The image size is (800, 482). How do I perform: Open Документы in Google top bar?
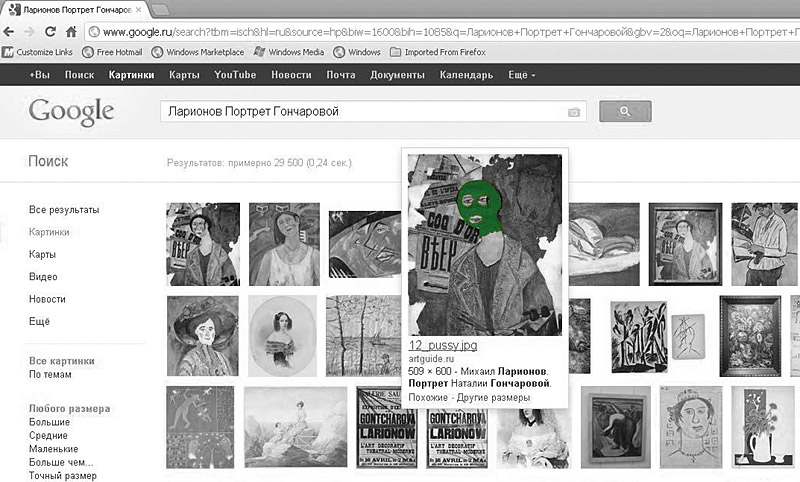397,75
